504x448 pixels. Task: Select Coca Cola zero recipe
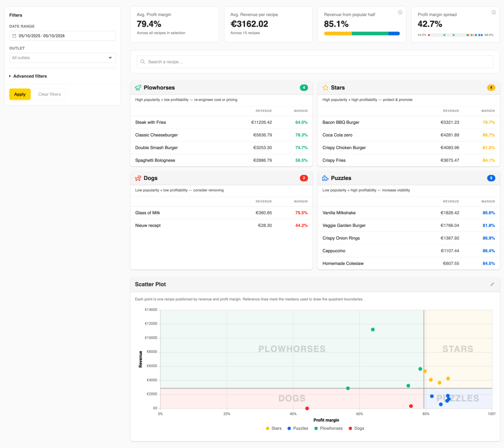click(x=409, y=135)
